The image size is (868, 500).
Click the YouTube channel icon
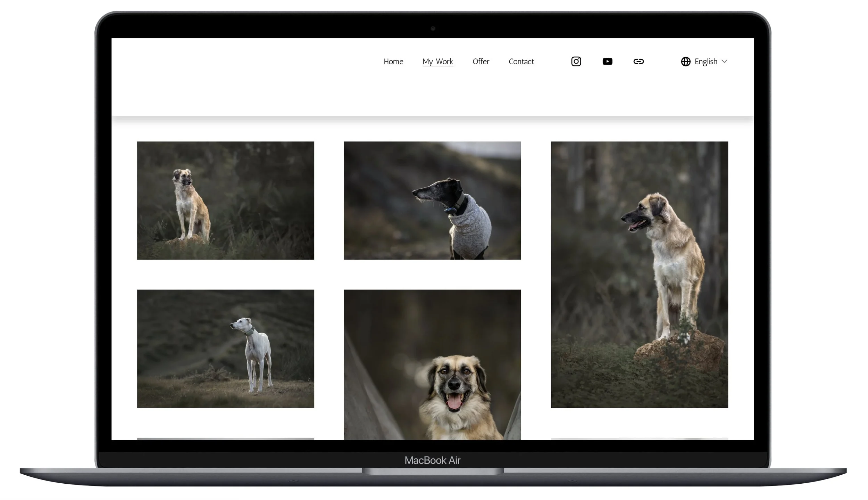coord(607,62)
